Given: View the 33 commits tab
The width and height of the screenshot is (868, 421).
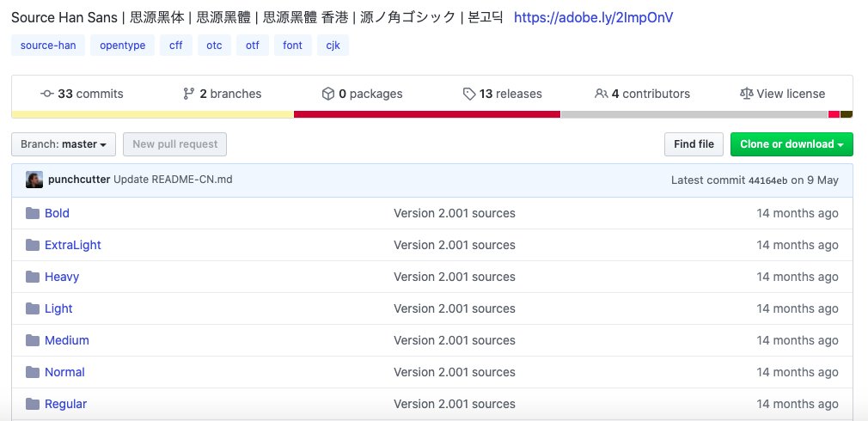Looking at the screenshot, I should [82, 94].
